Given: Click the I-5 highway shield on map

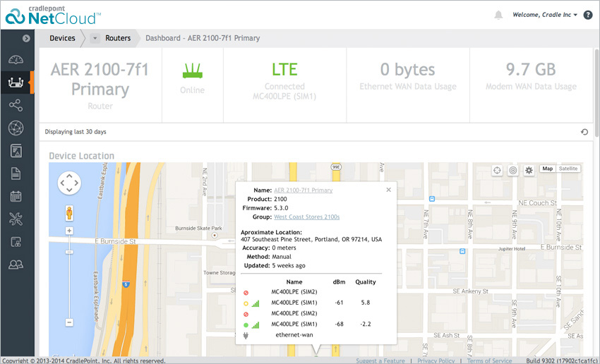Looking at the screenshot, I should [126, 284].
